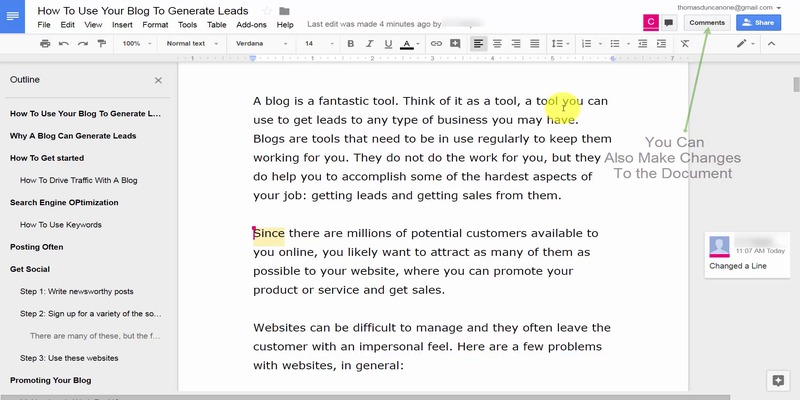Jump to Posting Often in the outline
800x400 pixels.
pyautogui.click(x=36, y=246)
